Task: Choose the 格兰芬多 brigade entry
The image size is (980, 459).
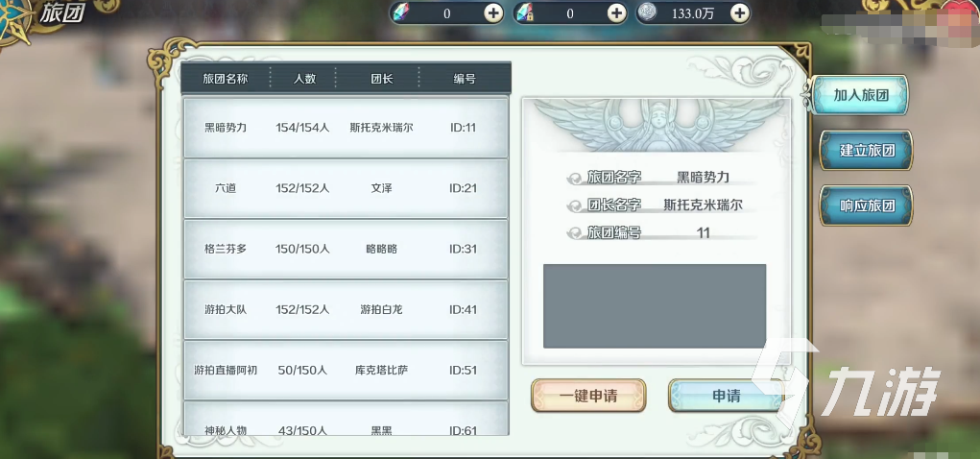Action: 346,249
